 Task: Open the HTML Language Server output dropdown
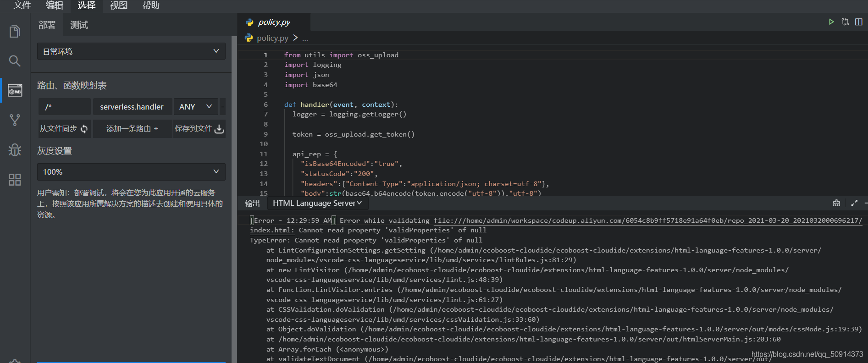pyautogui.click(x=317, y=203)
